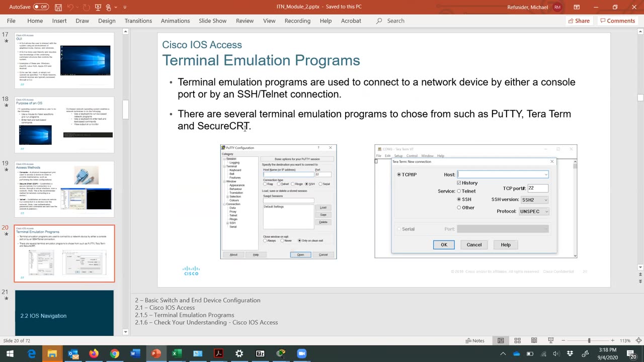Click the volume speaker tray icon
Screen dimensions: 644x362
pos(556,353)
